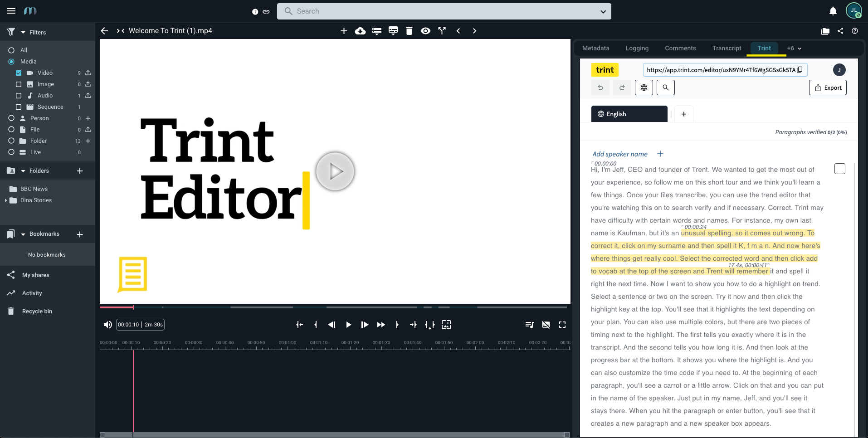Open the JL user avatar menu
Image resolution: width=868 pixels, height=438 pixels.
[854, 10]
